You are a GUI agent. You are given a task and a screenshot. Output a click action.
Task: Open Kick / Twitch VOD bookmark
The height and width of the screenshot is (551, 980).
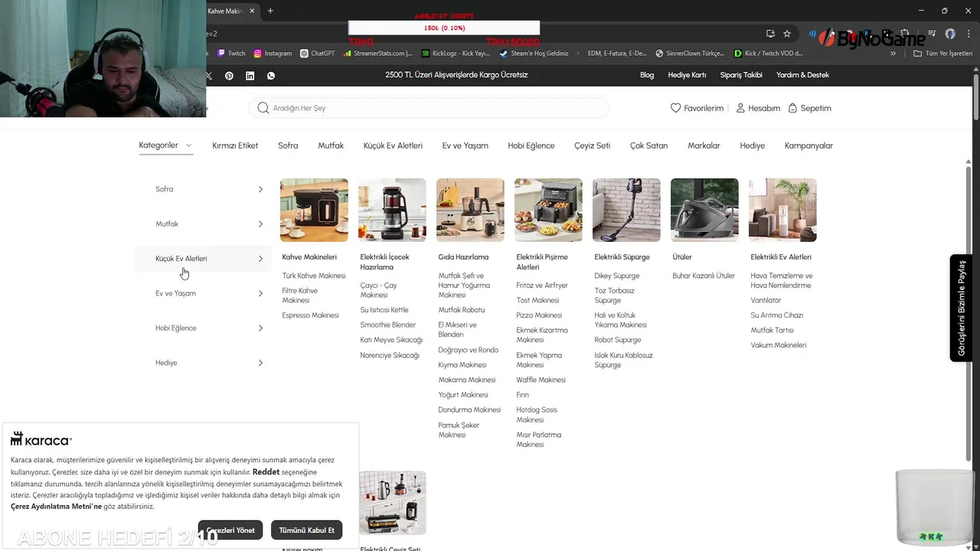(769, 54)
